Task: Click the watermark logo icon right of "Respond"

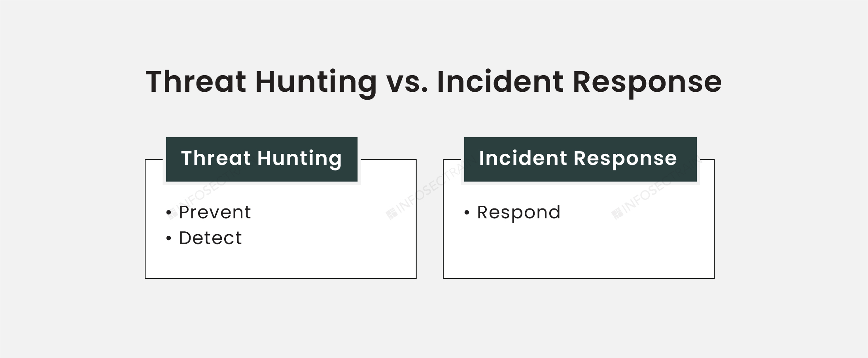Action: pos(617,214)
